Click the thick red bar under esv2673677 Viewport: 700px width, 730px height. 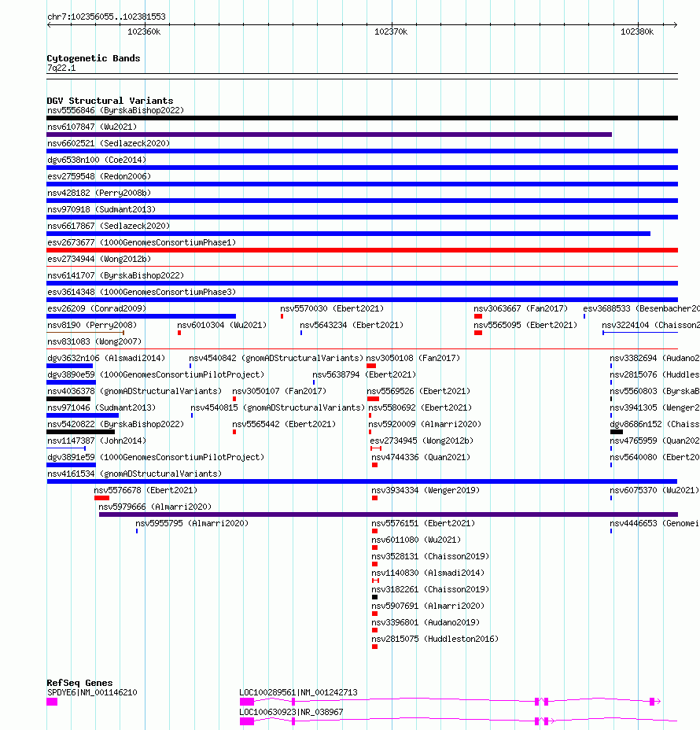pos(362,250)
